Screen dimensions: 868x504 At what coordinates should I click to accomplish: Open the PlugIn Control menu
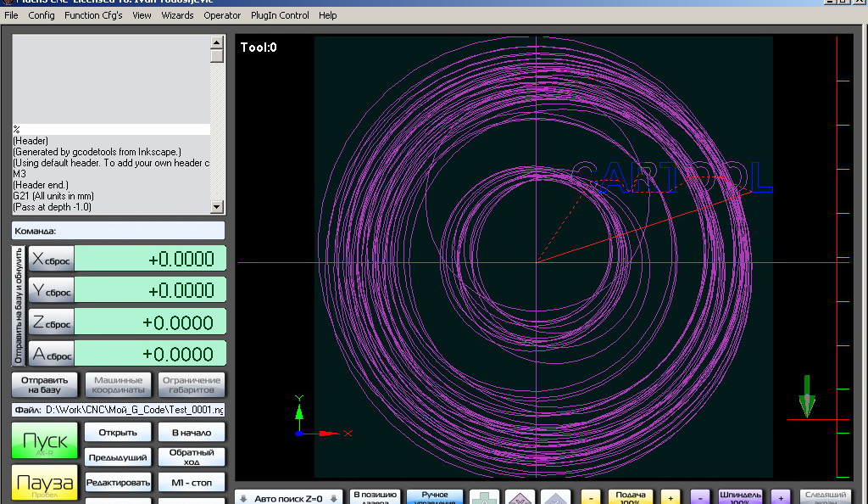click(x=281, y=15)
